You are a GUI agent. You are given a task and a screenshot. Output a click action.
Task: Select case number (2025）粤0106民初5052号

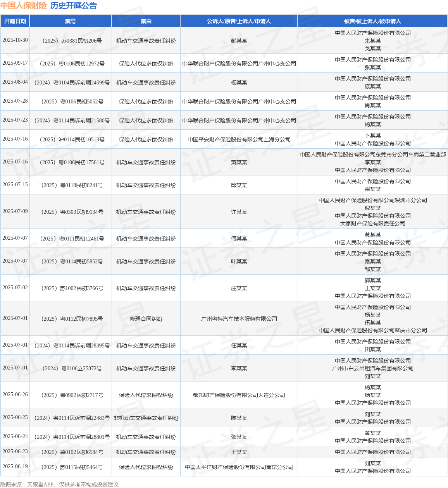71,101
